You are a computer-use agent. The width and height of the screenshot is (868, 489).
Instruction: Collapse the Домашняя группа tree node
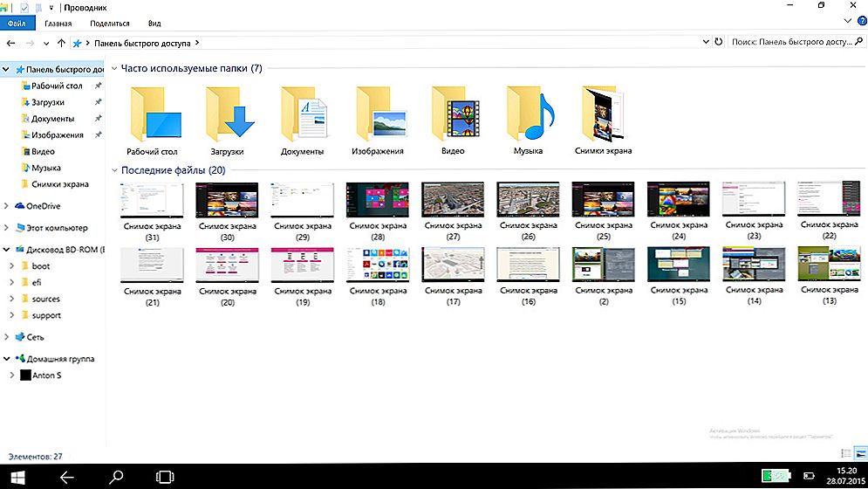(x=6, y=359)
